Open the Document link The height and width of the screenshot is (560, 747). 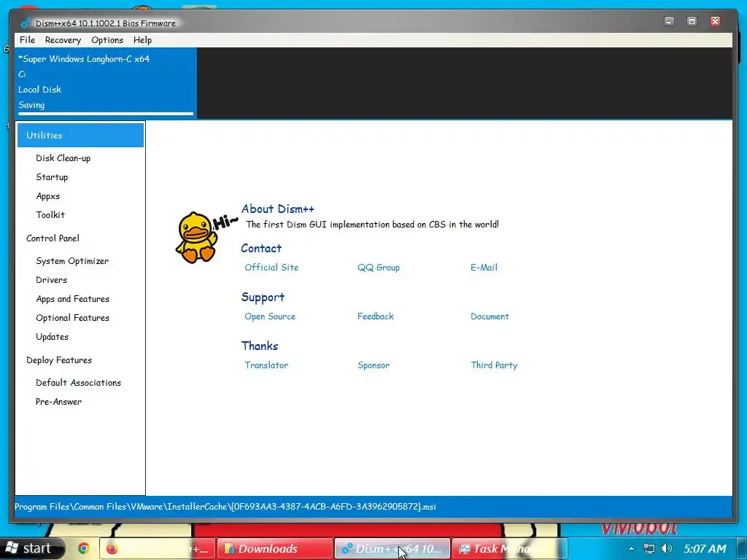(489, 316)
